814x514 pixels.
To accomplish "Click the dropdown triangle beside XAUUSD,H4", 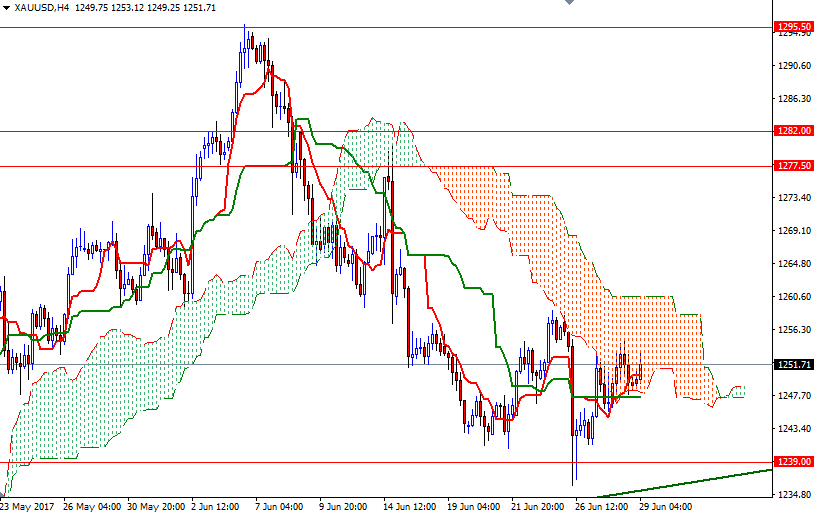I will click(x=6, y=7).
